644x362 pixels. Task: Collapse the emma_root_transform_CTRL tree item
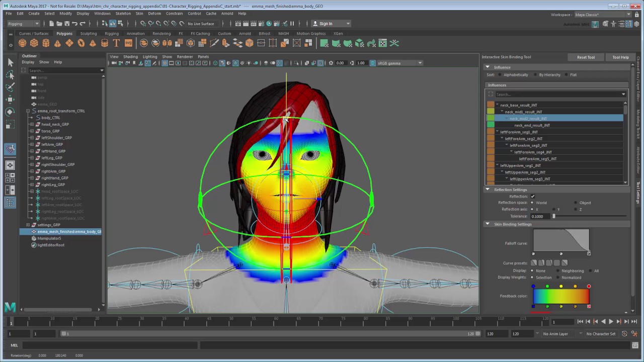click(x=28, y=111)
